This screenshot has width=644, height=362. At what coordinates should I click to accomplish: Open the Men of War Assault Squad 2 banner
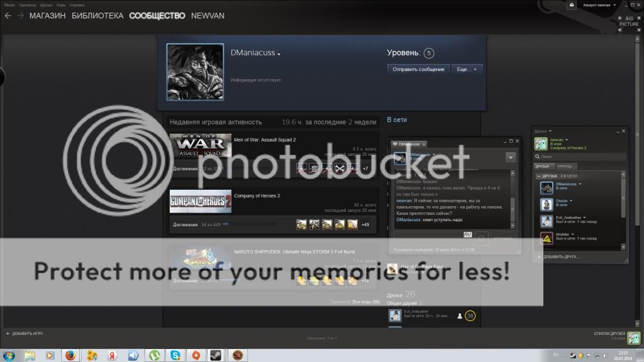[201, 145]
